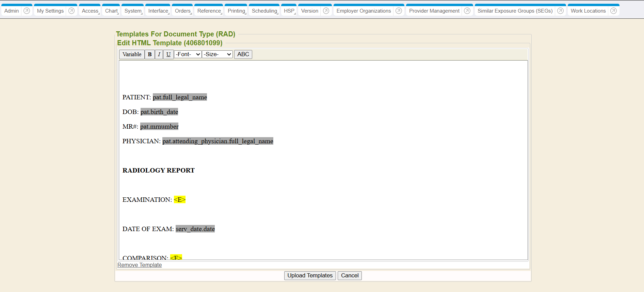Select the Orders menu tab
This screenshot has height=292, width=644.
pos(182,11)
